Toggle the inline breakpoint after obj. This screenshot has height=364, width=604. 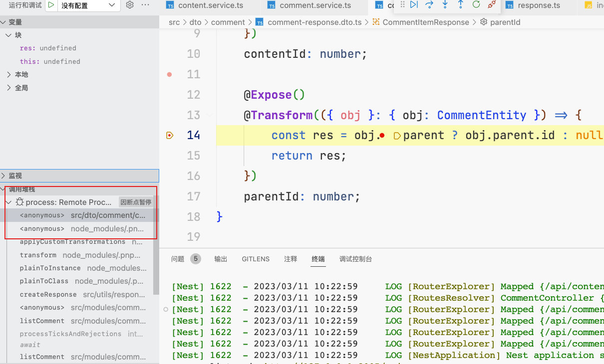coord(382,136)
